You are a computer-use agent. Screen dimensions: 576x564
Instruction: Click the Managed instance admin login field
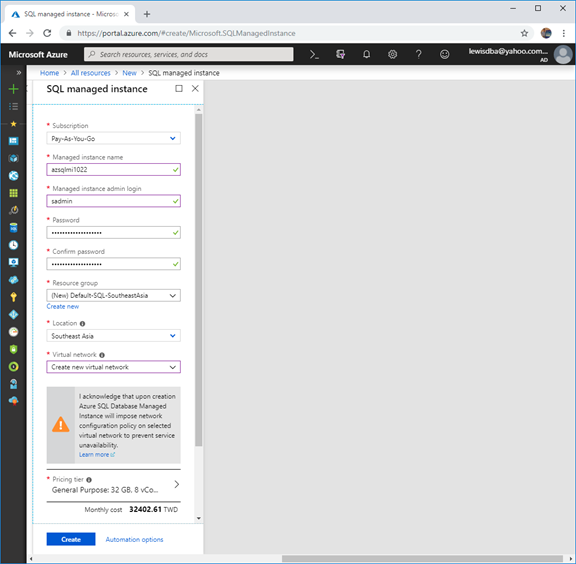pos(114,201)
